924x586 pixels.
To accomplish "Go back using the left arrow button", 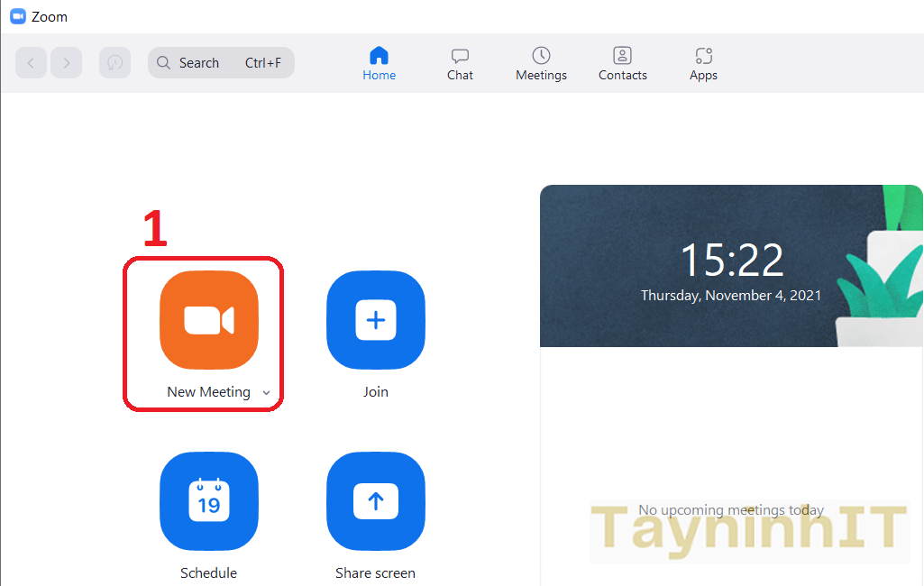I will pos(31,63).
